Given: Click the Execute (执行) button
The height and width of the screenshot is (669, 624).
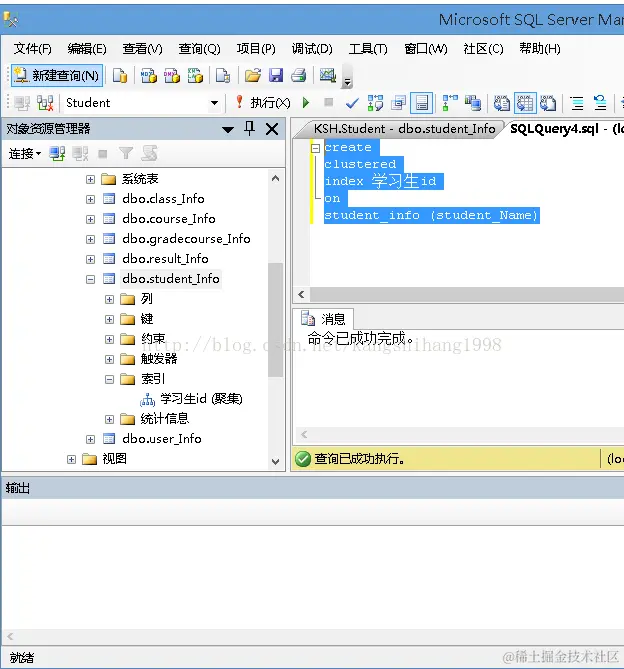Looking at the screenshot, I should coord(263,103).
